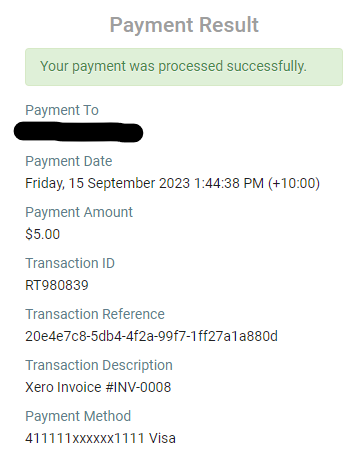Select the Xero Invoice #INV-0008 text
The width and height of the screenshot is (362, 452).
pyautogui.click(x=98, y=387)
